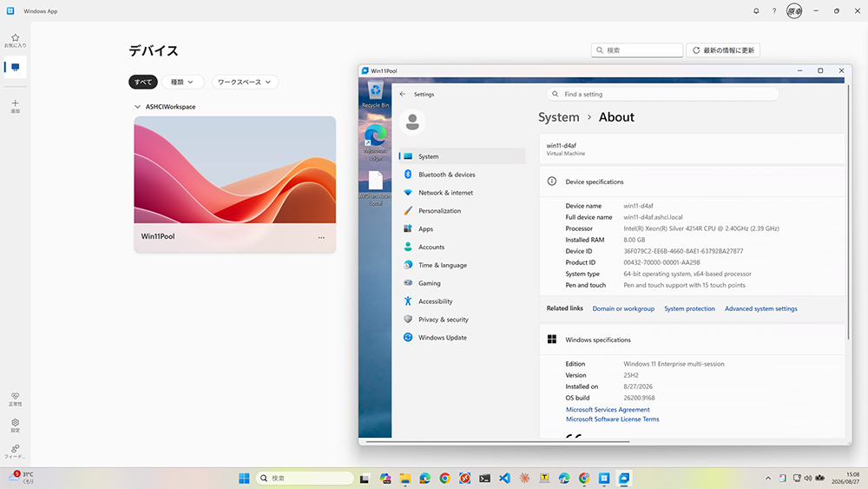Go back with the Settings back arrow
This screenshot has width=868, height=489.
(403, 94)
